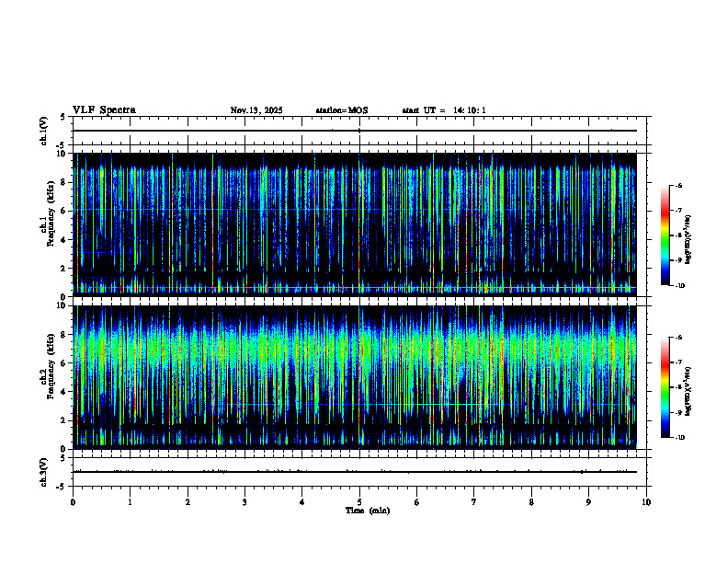Click the "station=MOS" label
728x563 pixels.
coord(342,110)
